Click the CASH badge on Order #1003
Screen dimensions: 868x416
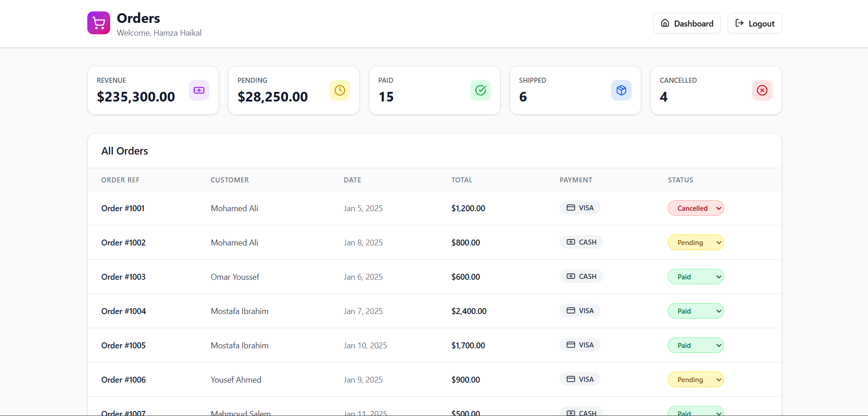coord(581,276)
